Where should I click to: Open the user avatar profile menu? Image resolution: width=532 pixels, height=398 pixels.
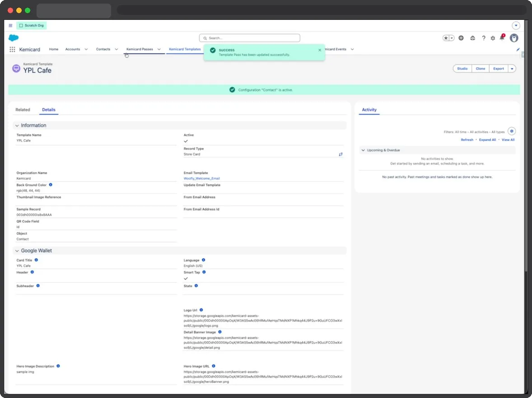click(513, 38)
